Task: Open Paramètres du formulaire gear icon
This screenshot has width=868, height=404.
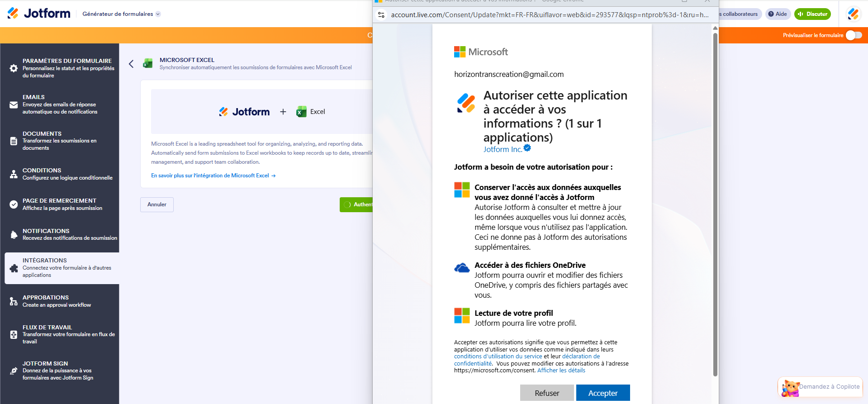Action: [x=14, y=68]
